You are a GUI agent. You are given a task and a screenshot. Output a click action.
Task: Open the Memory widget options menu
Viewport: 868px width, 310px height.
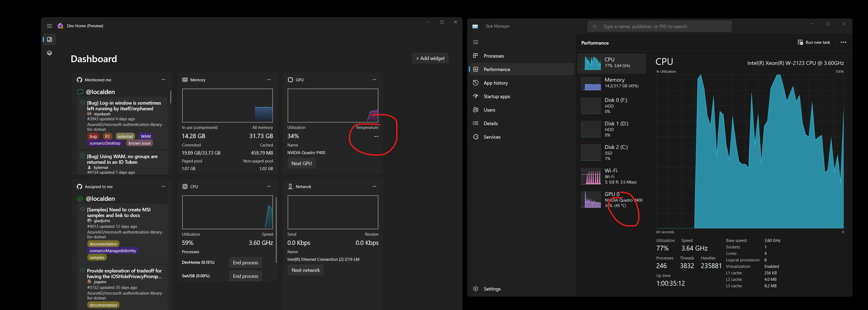(x=269, y=79)
